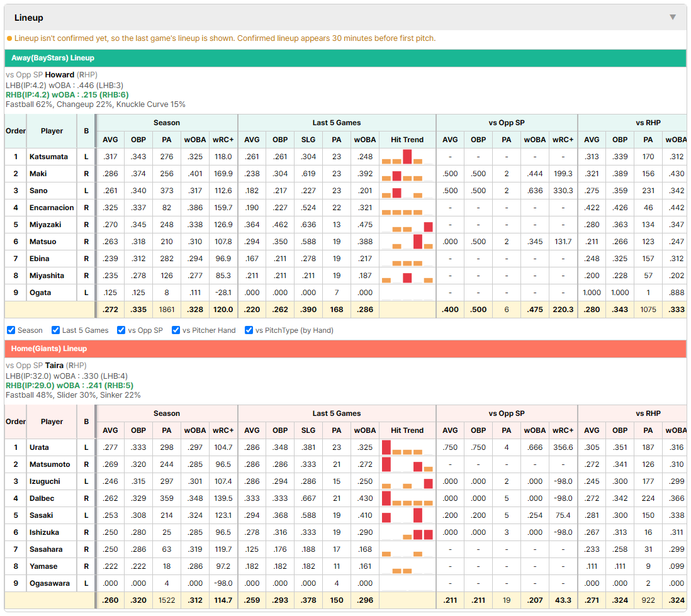Disable the vs Pitcher Hand checkbox
The width and height of the screenshot is (691, 616).
pyautogui.click(x=176, y=330)
